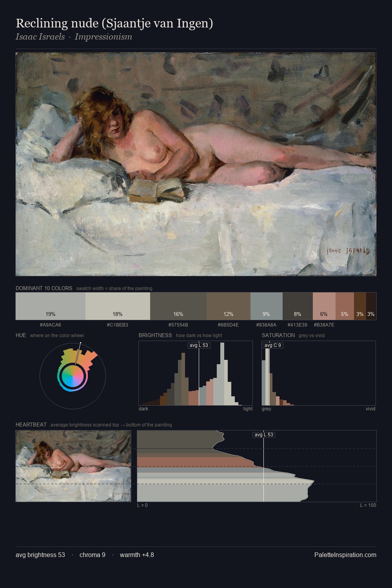Click the 'where on the color wheel' caption
The width and height of the screenshot is (392, 588).
coord(57,335)
